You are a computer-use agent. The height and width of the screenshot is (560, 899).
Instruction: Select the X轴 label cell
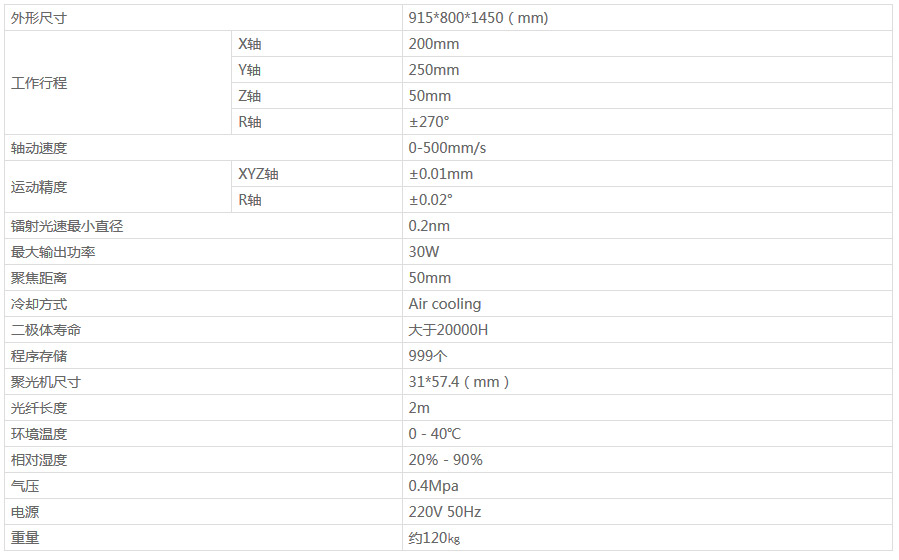(x=250, y=44)
